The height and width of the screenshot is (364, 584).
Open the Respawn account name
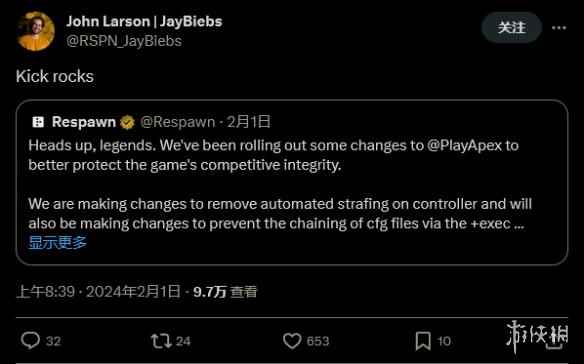[x=84, y=121]
